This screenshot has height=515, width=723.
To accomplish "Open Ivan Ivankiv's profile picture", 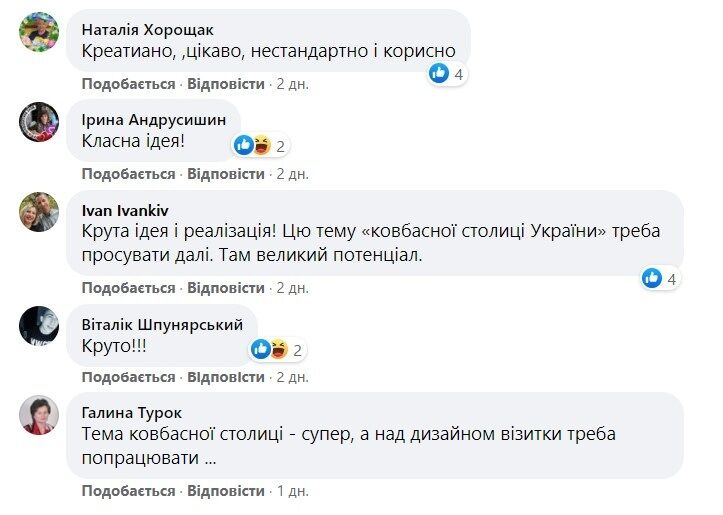I will (x=40, y=211).
